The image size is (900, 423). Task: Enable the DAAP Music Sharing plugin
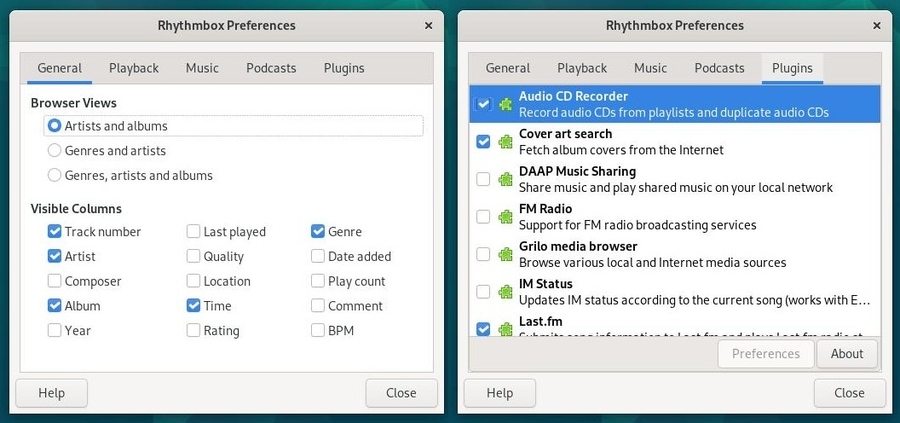(483, 179)
